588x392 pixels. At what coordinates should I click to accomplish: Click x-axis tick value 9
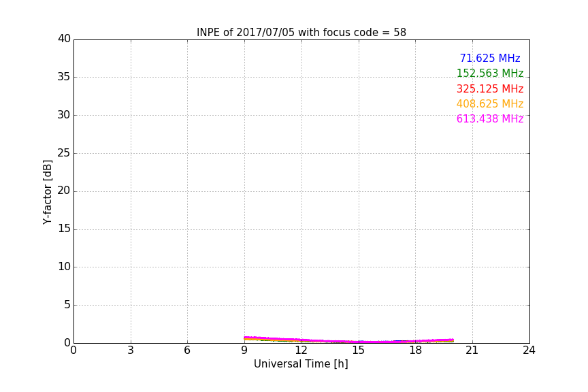[x=244, y=350]
